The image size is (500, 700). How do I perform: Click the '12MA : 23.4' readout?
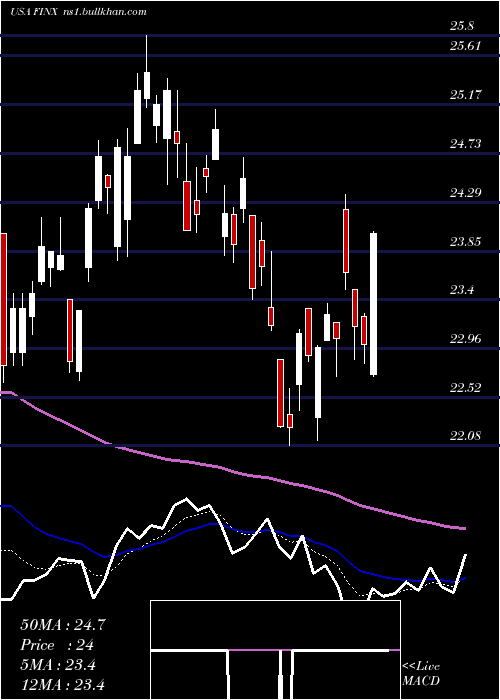click(63, 684)
